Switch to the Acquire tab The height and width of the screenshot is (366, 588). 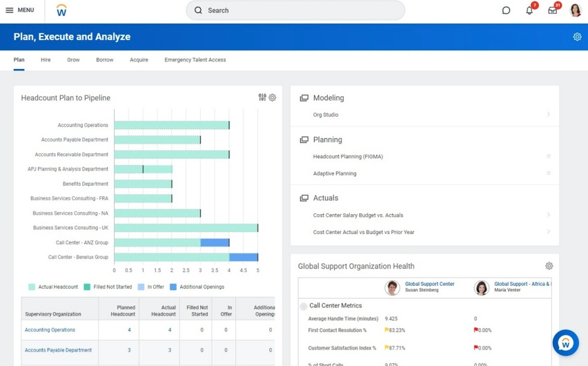coord(139,59)
